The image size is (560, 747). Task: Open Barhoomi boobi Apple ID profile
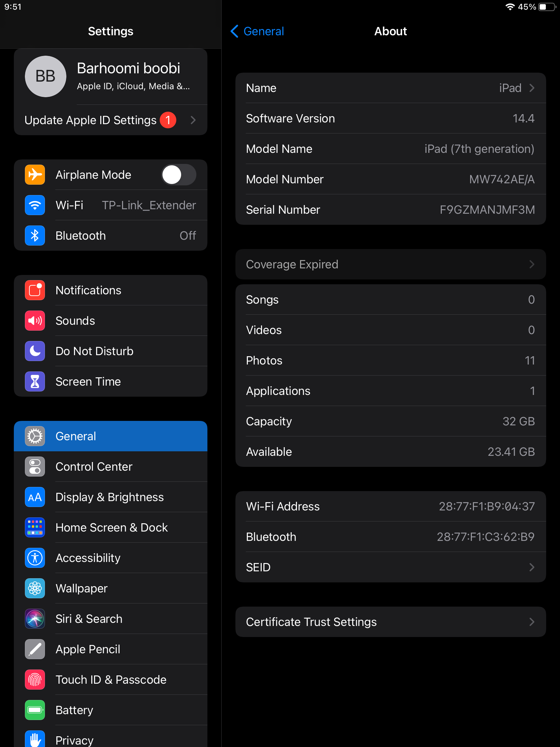(111, 76)
